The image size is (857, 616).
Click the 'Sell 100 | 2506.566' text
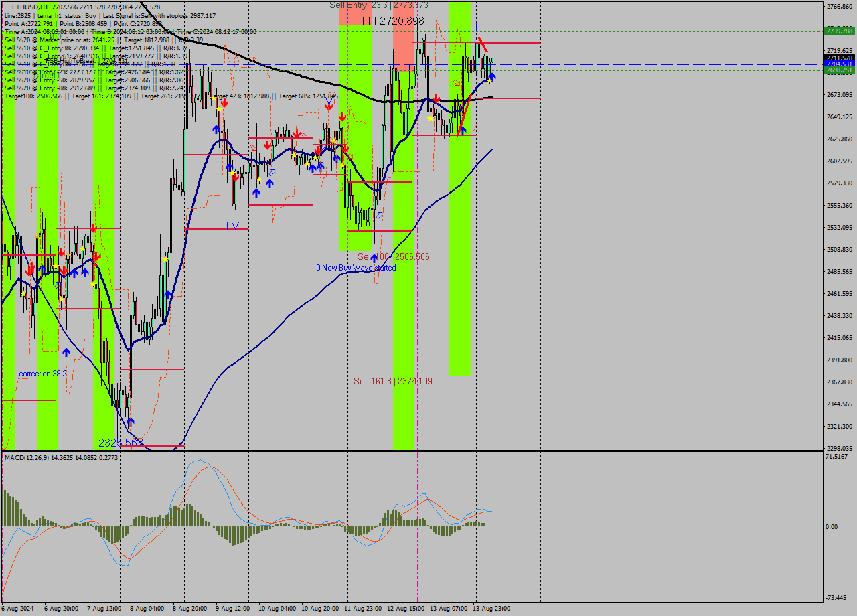pos(394,256)
